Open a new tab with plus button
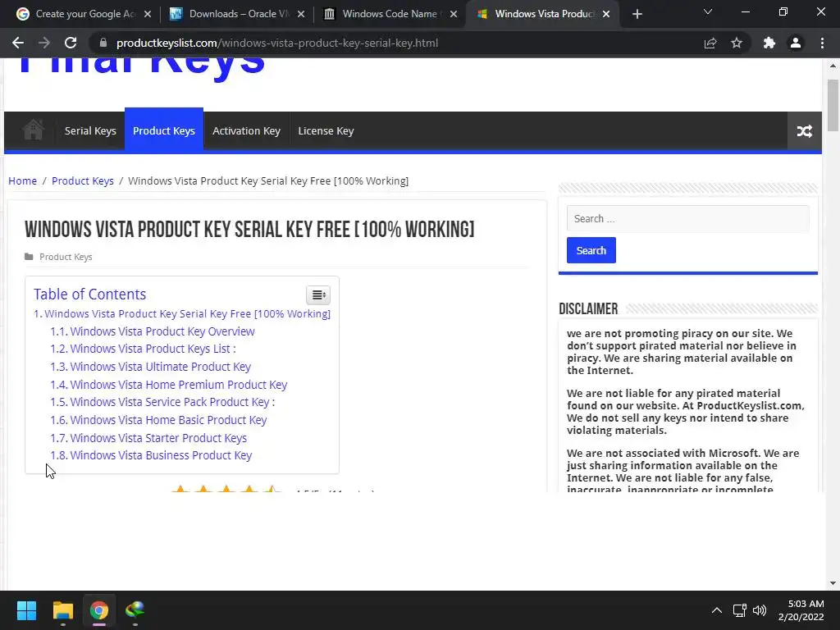 637,14
